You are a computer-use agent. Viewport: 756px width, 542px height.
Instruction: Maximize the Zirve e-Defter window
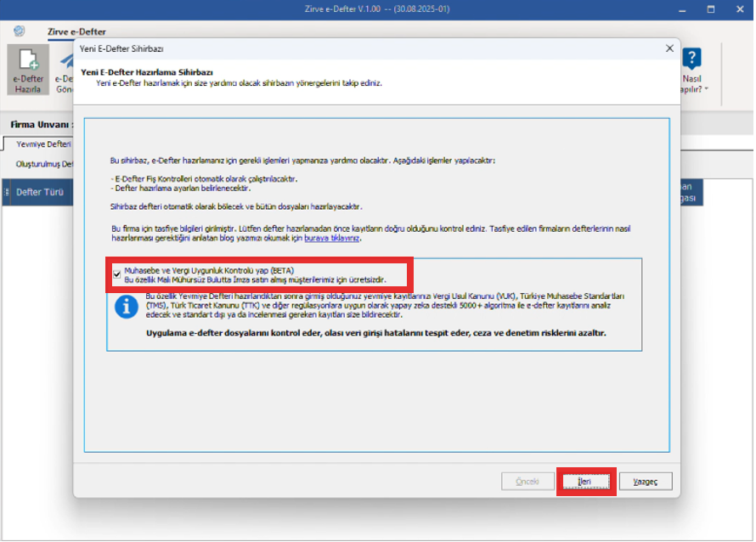click(x=711, y=9)
